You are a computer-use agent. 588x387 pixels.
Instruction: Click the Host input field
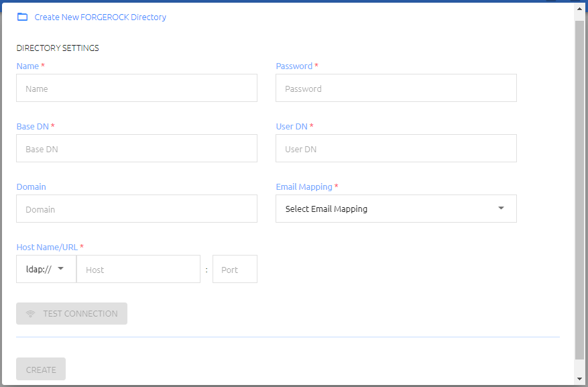138,269
